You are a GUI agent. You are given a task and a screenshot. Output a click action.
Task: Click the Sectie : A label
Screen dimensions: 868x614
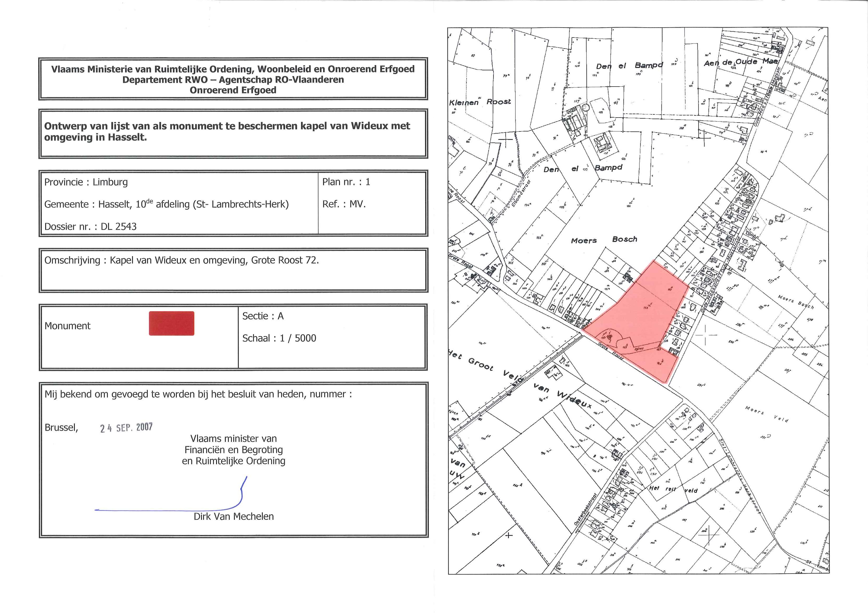point(263,316)
